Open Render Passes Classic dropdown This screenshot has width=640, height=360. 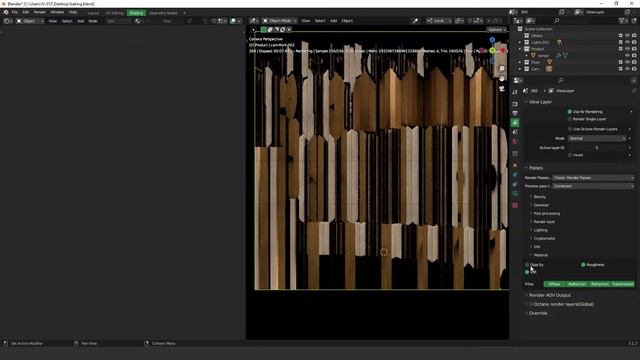(593, 178)
